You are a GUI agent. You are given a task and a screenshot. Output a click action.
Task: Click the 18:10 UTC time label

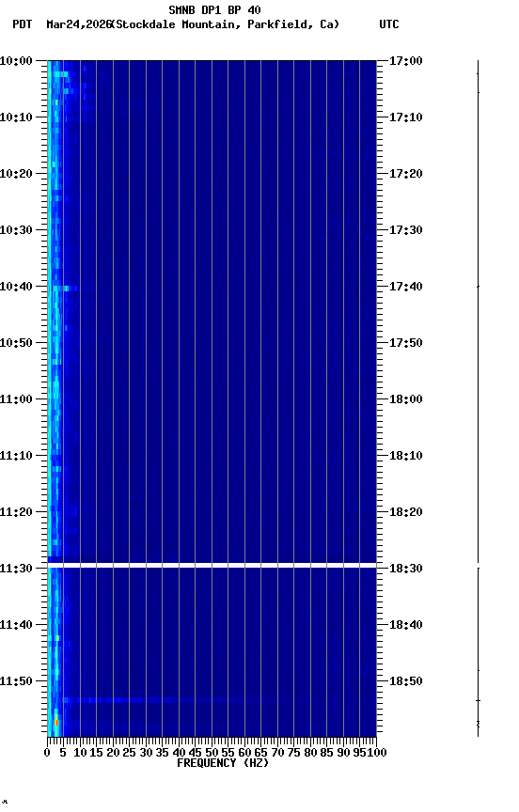[406, 456]
